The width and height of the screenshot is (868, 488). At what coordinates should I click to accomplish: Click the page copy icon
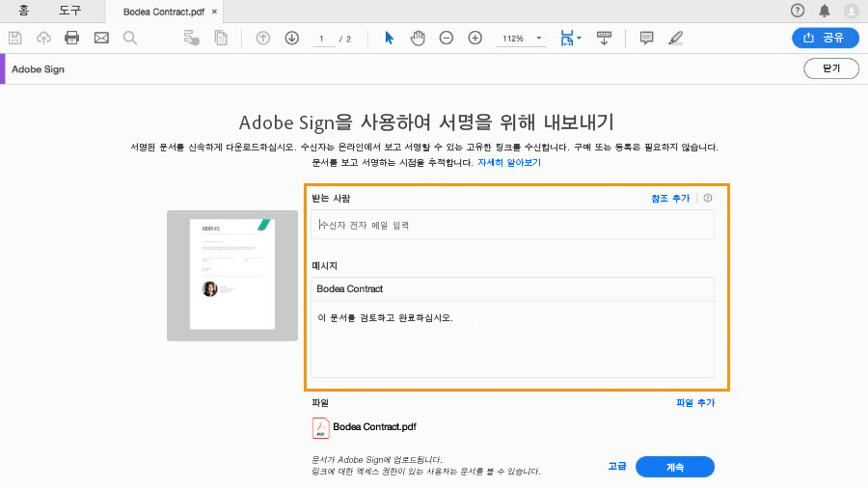(221, 38)
